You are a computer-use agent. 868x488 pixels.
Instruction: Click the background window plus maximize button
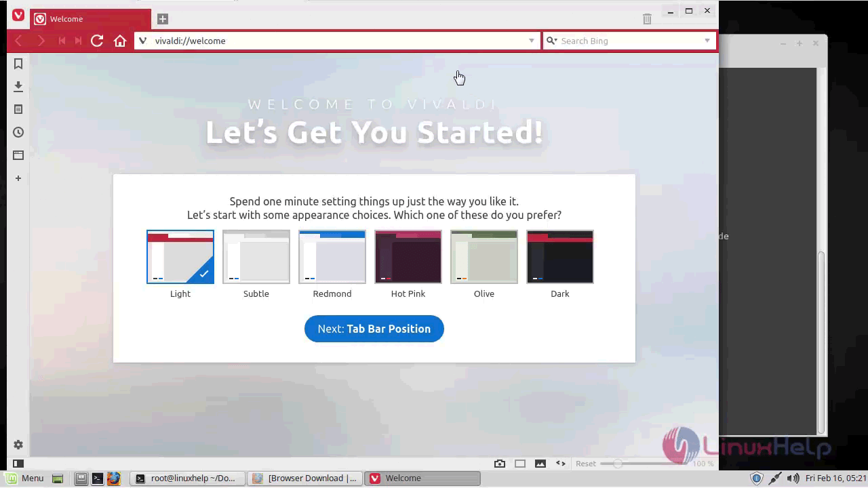(x=800, y=43)
